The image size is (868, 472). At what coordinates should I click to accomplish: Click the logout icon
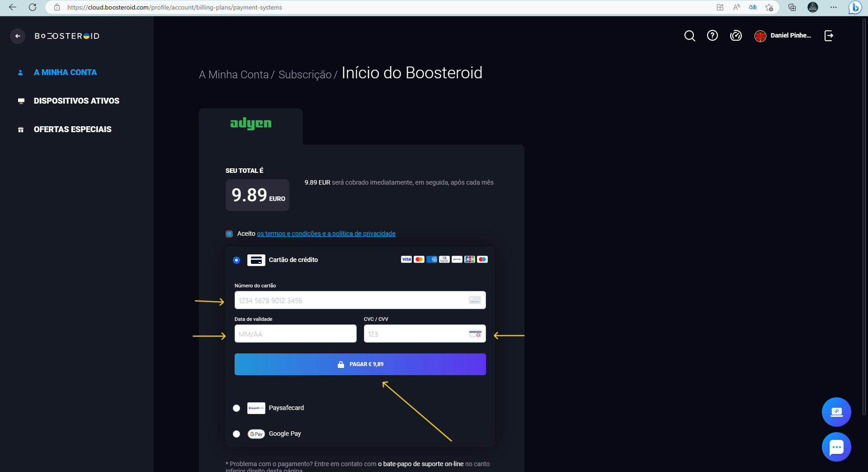[x=829, y=36]
